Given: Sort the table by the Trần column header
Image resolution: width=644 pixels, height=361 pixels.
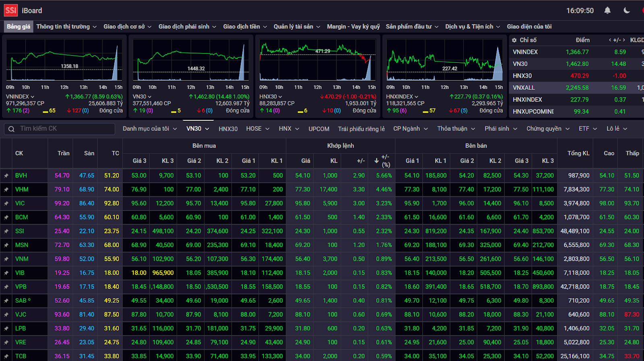Looking at the screenshot, I should pos(63,153).
